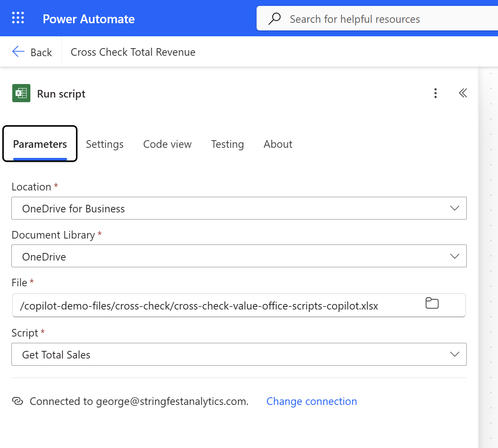This screenshot has width=498, height=448.
Task: Click Change connection
Action: pos(311,401)
